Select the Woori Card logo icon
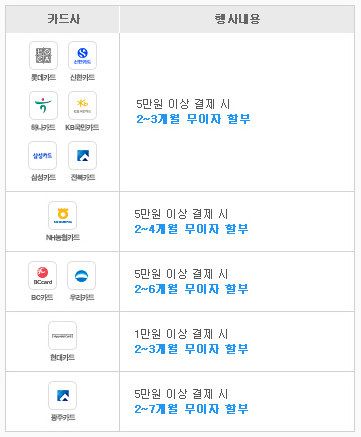Viewport: 361px width, 437px height. point(81,275)
